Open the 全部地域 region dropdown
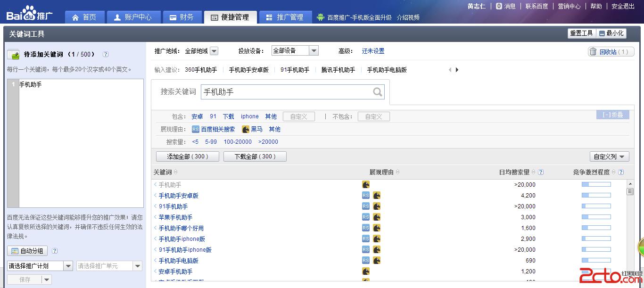 pos(215,50)
